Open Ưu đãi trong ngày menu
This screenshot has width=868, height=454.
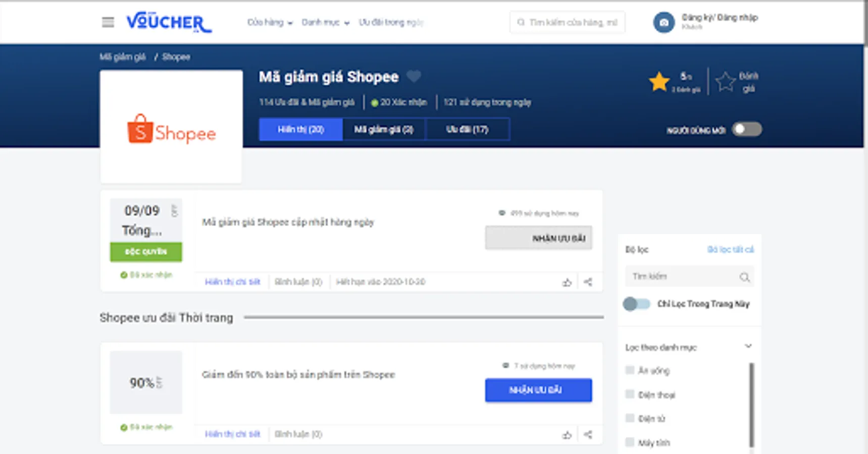pyautogui.click(x=391, y=22)
